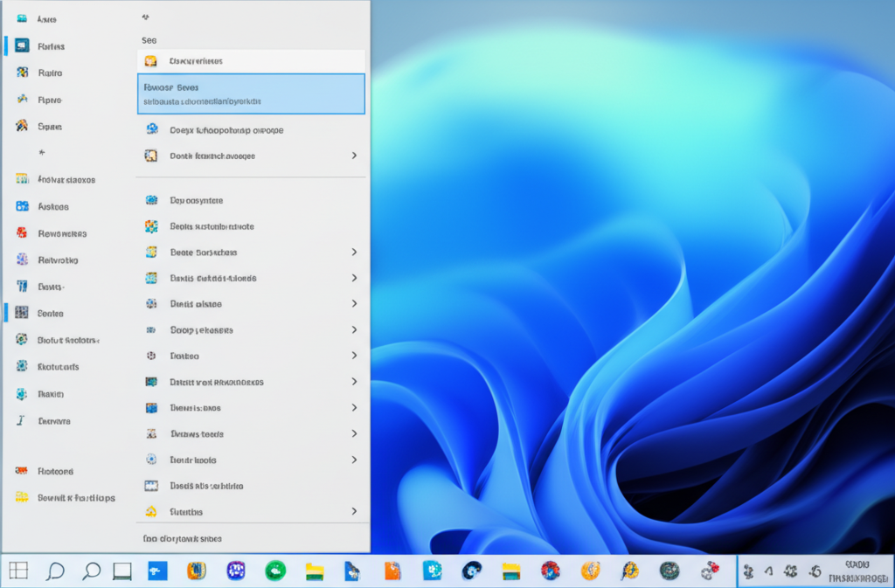The image size is (895, 588).
Task: Select the highlighted Rewosr Seves entry
Action: point(251,94)
